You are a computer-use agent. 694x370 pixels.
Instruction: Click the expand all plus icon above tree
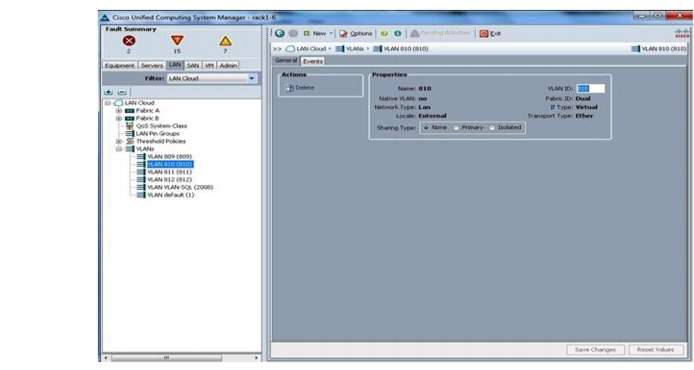[108, 92]
